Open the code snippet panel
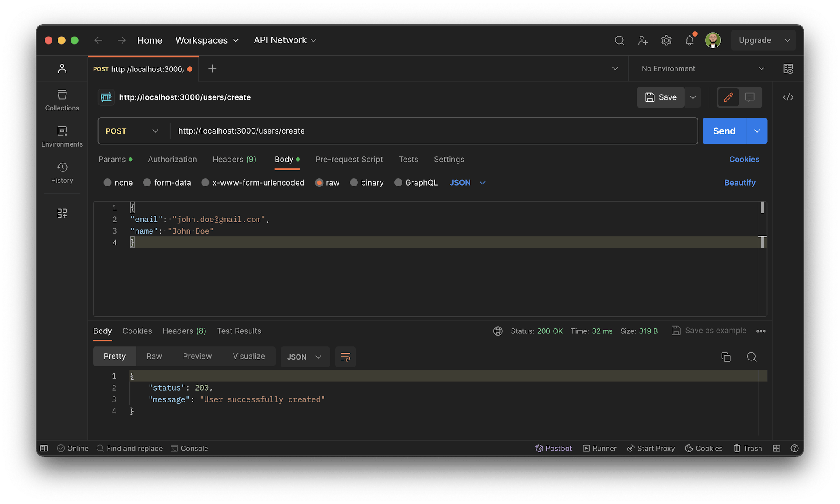The height and width of the screenshot is (504, 840). (788, 97)
